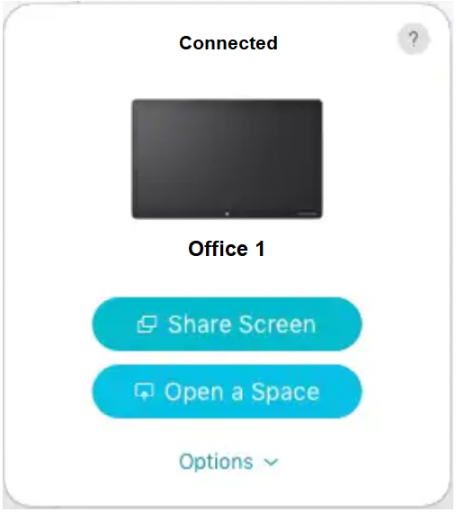This screenshot has width=456, height=512.
Task: Show more settings via Options text
Action: click(x=216, y=462)
